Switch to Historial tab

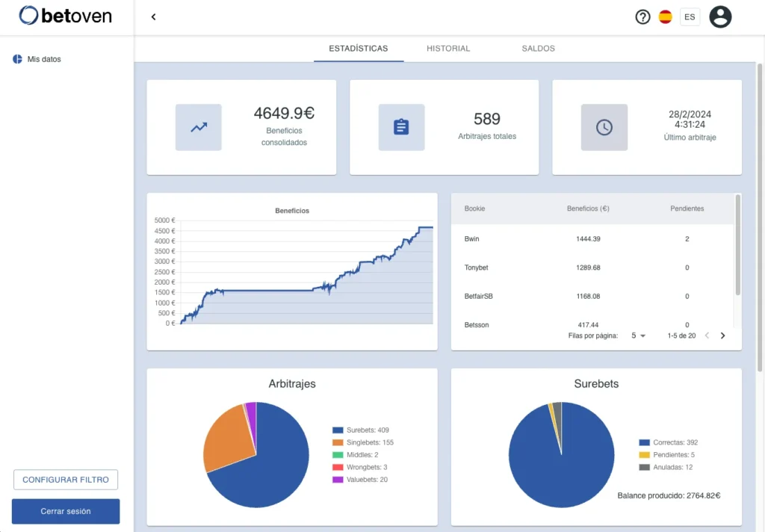[448, 49]
